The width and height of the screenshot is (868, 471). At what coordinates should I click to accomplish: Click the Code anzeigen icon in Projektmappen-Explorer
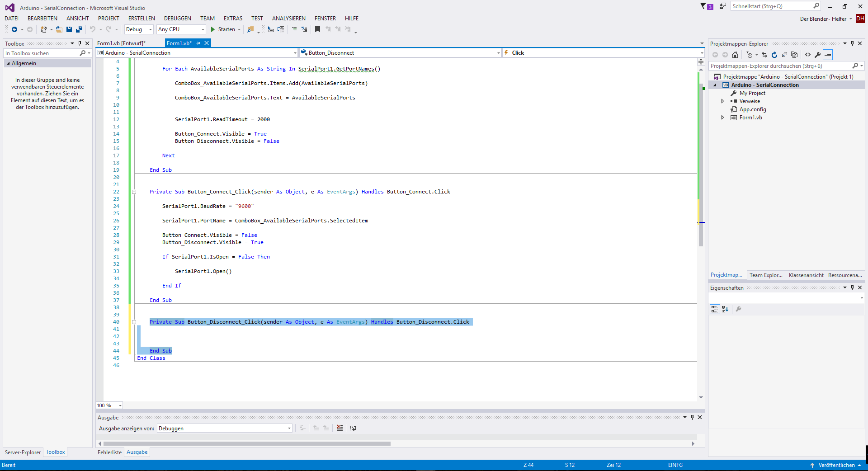(808, 55)
